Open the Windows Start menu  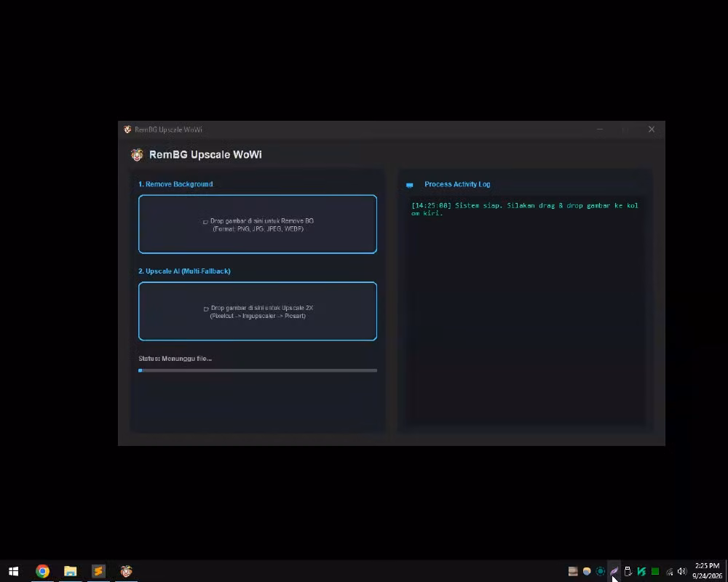pyautogui.click(x=13, y=571)
